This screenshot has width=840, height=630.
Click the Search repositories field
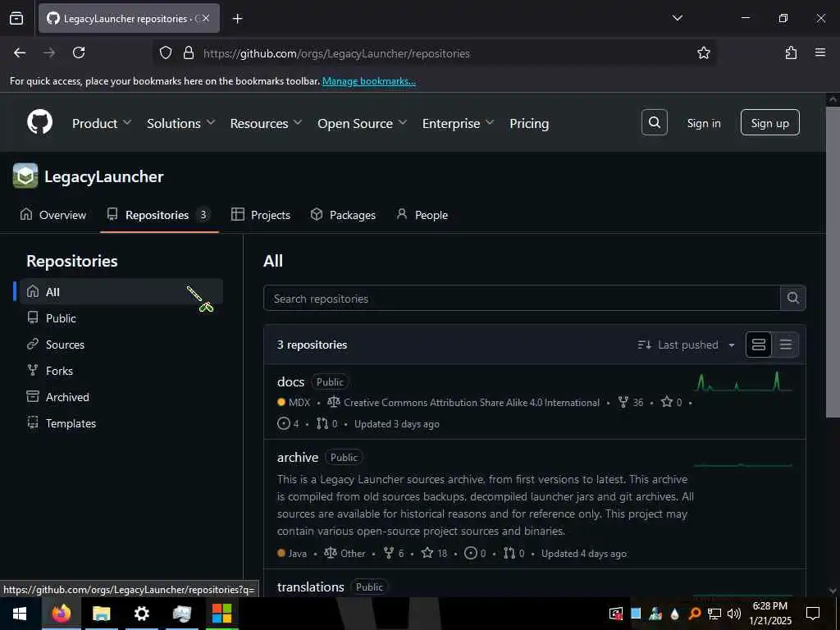(x=521, y=298)
